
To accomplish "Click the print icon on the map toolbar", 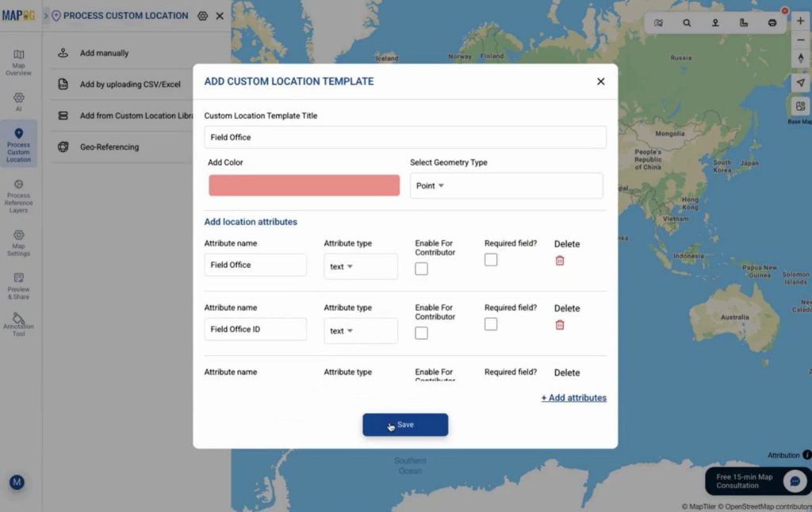I will coord(772,23).
